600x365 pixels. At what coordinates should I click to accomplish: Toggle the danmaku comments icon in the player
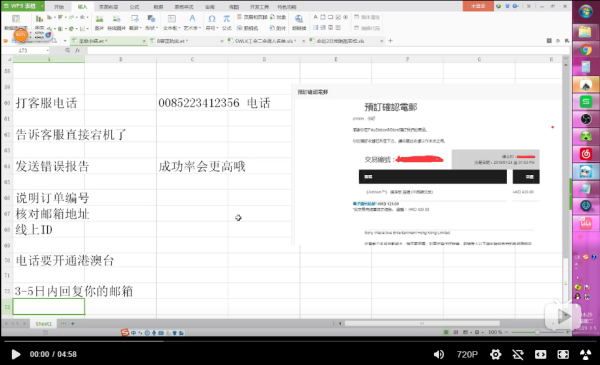[518, 355]
